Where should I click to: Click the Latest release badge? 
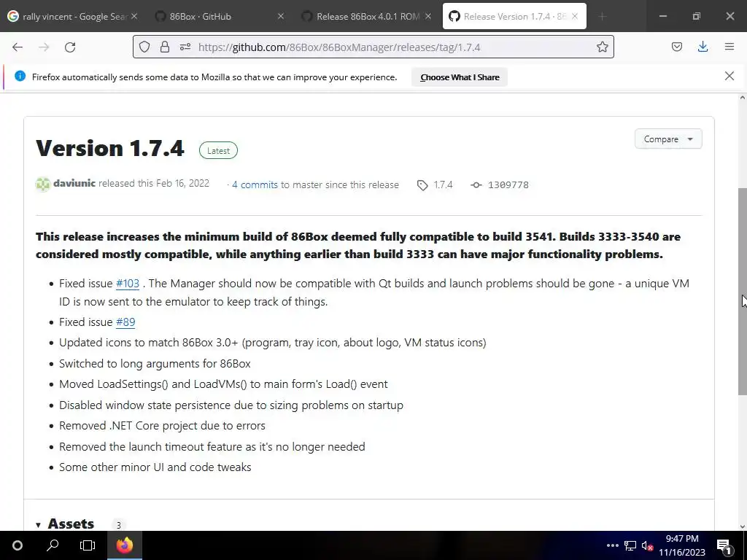[x=218, y=150]
